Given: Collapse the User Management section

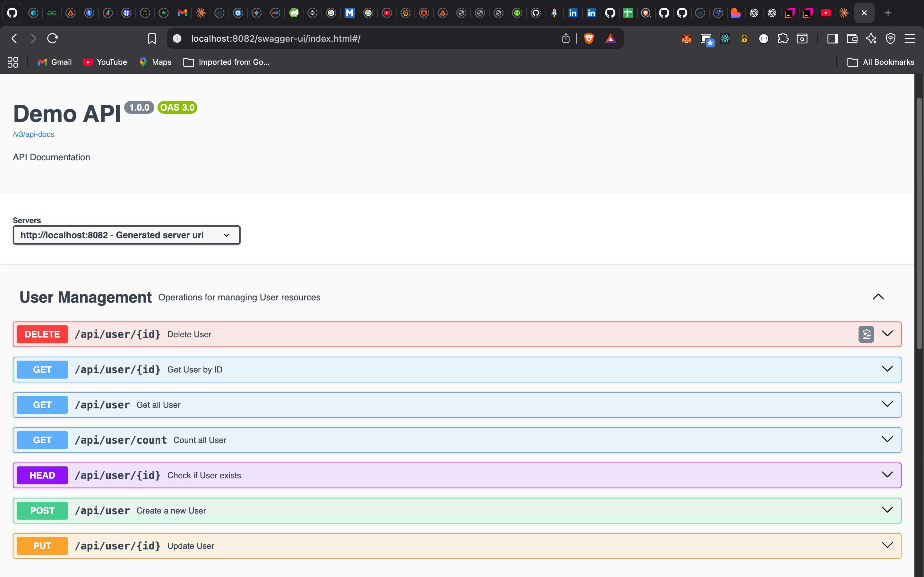Looking at the screenshot, I should tap(878, 297).
